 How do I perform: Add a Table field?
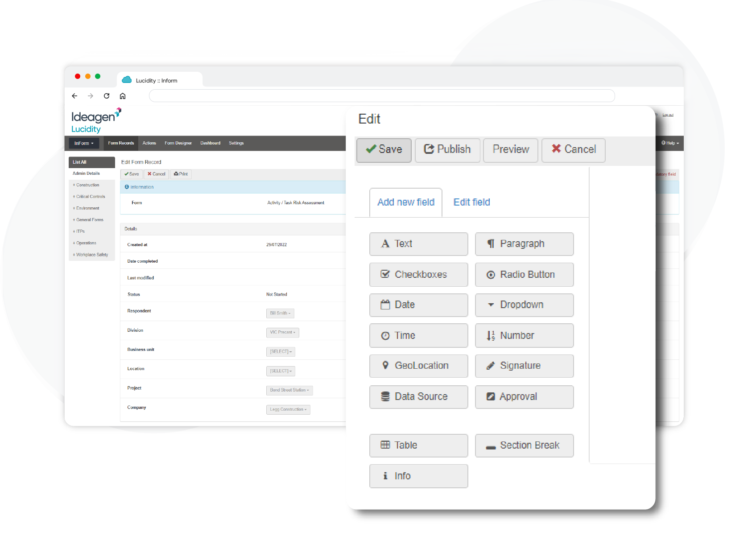coord(418,445)
